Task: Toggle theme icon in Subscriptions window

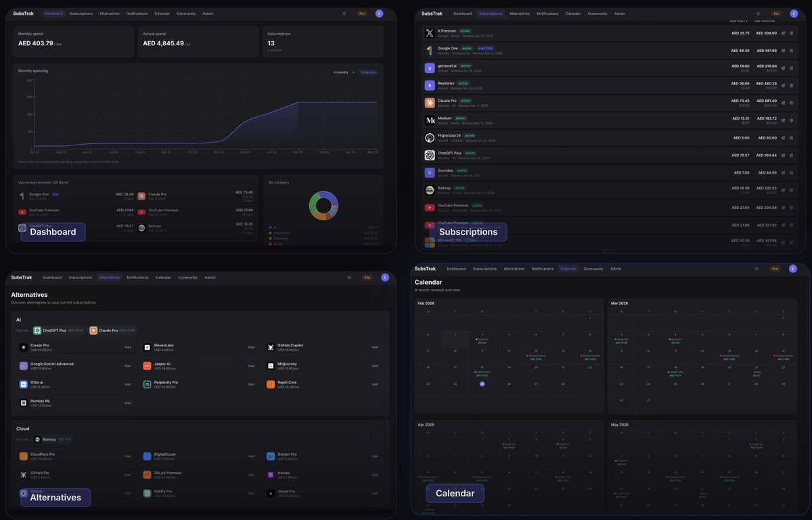Action: [x=758, y=14]
